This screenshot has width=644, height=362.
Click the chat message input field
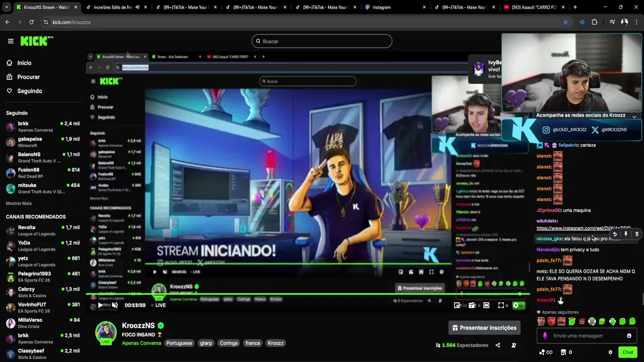click(x=587, y=336)
